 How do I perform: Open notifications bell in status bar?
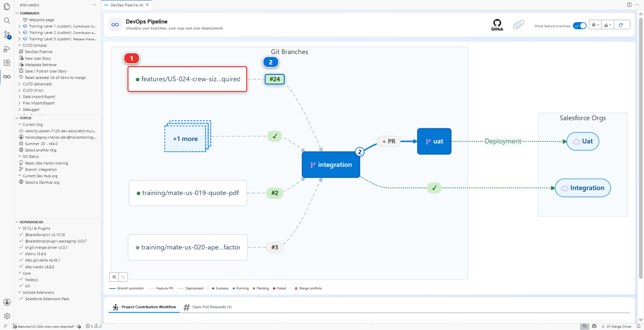(638, 326)
